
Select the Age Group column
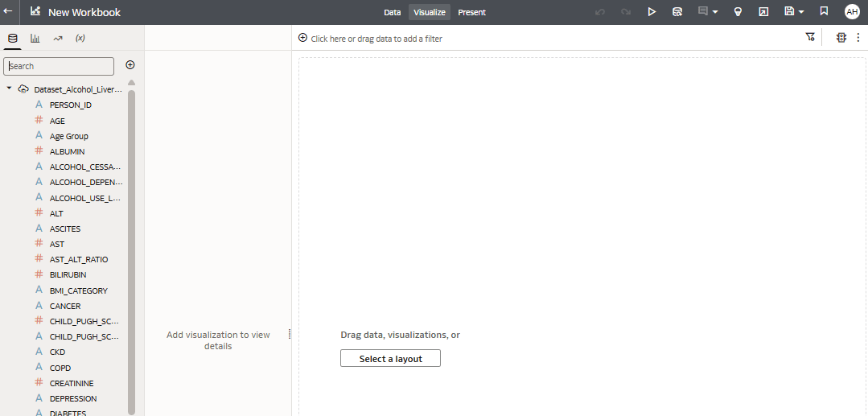[68, 136]
